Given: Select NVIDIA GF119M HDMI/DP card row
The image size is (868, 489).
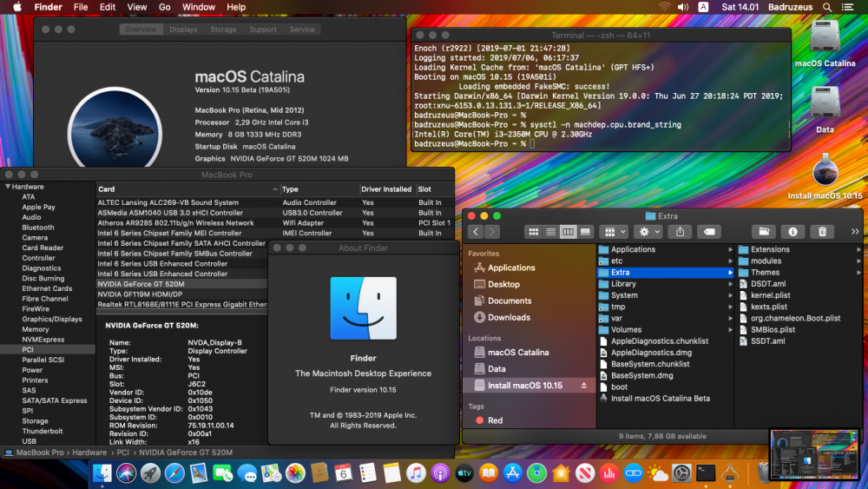Looking at the screenshot, I should (x=182, y=294).
